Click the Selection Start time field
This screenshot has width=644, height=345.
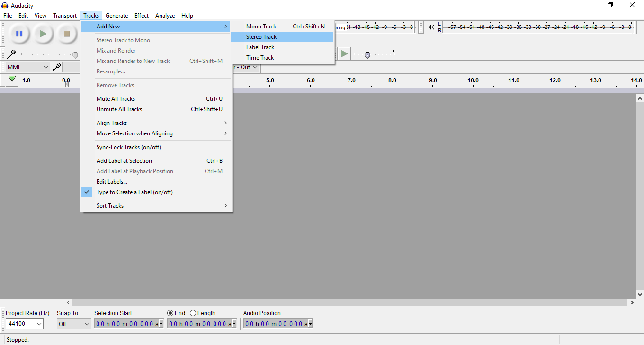click(126, 324)
